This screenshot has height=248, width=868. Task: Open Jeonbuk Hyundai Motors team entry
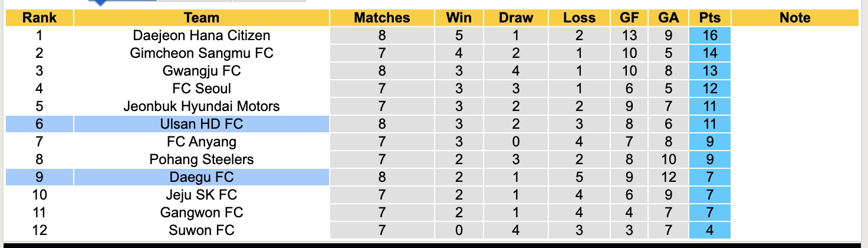pos(201,106)
